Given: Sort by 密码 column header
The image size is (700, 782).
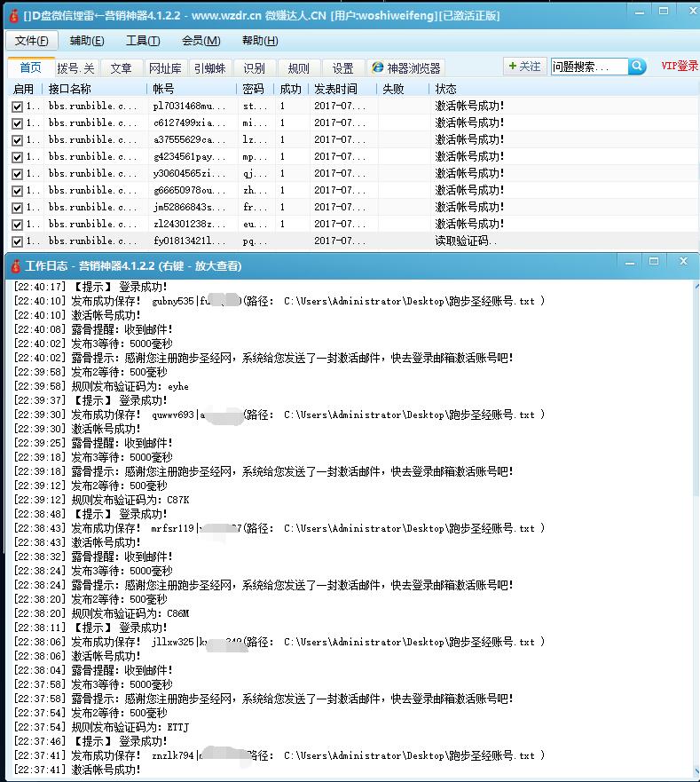Looking at the screenshot, I should (x=256, y=89).
